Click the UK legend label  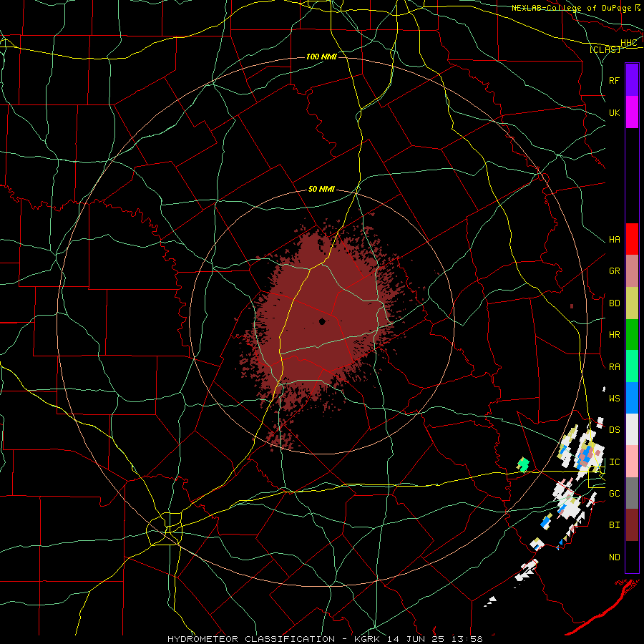pyautogui.click(x=614, y=112)
